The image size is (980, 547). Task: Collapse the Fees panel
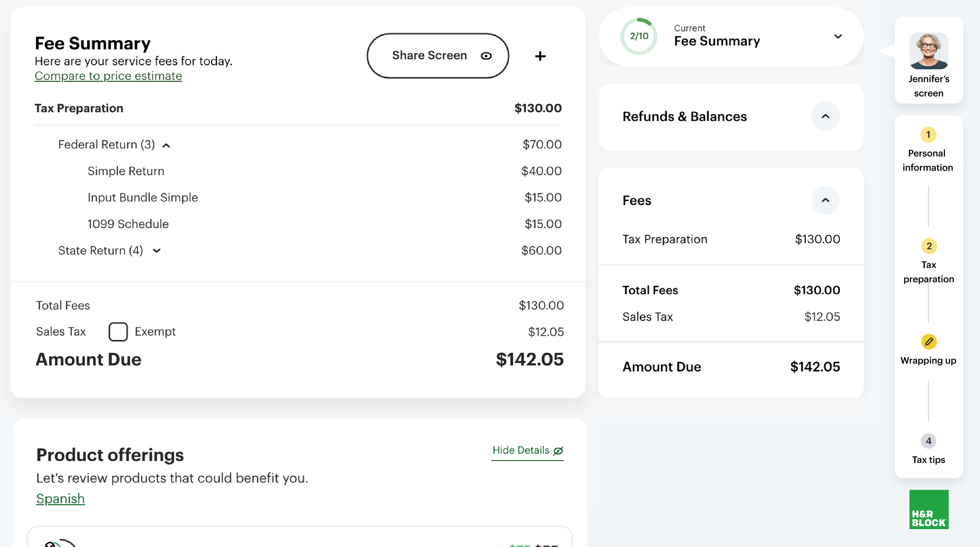pyautogui.click(x=825, y=200)
